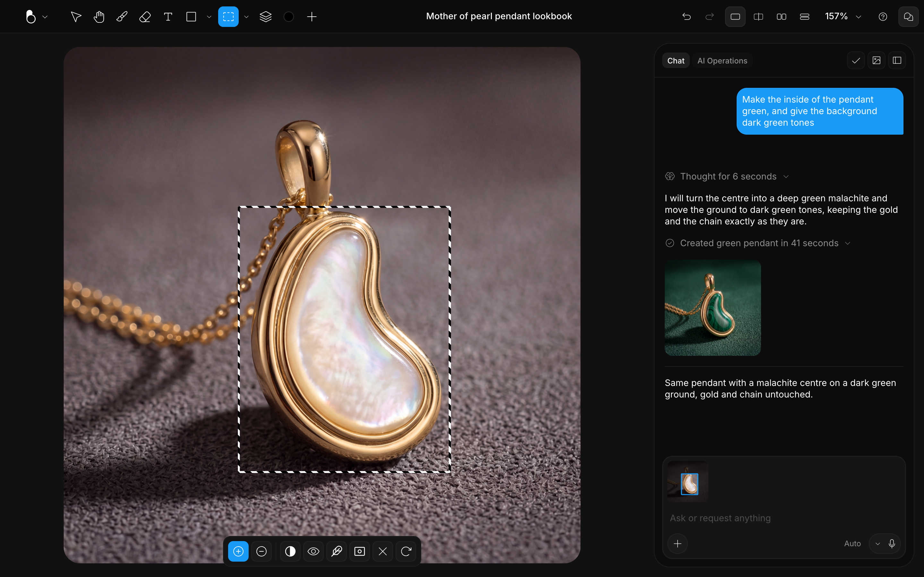Screen dimensions: 924x577
Task: Pick the hand pan tool
Action: [x=99, y=16]
